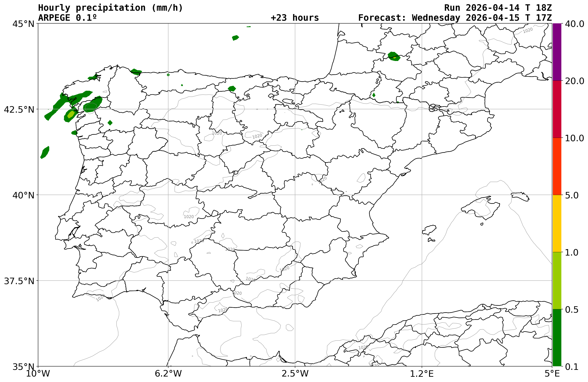588x382 pixels.
Task: Click the 40.0 label atop the colorbar
Action: click(574, 24)
